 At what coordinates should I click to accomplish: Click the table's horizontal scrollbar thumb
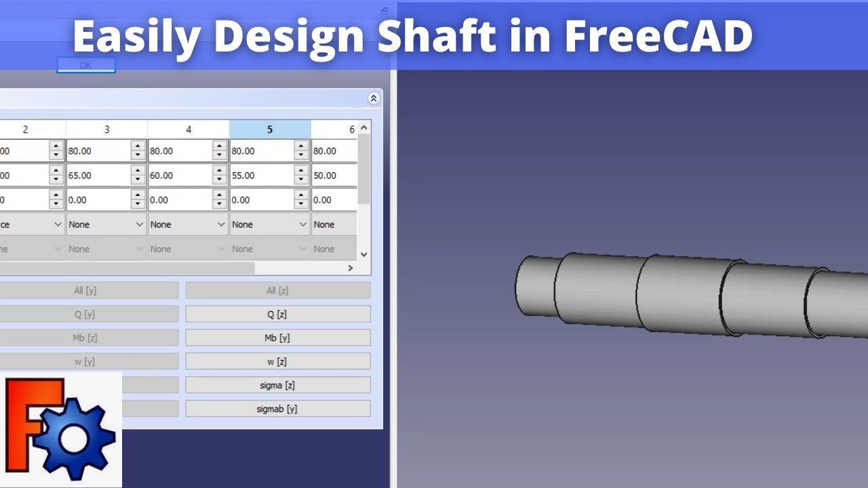pos(127,268)
